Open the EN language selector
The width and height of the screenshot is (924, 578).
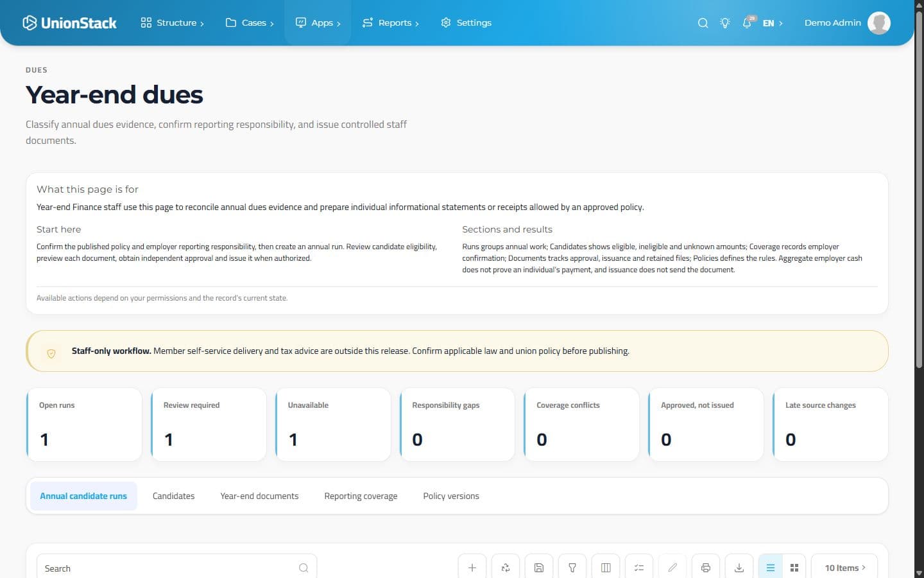click(773, 23)
